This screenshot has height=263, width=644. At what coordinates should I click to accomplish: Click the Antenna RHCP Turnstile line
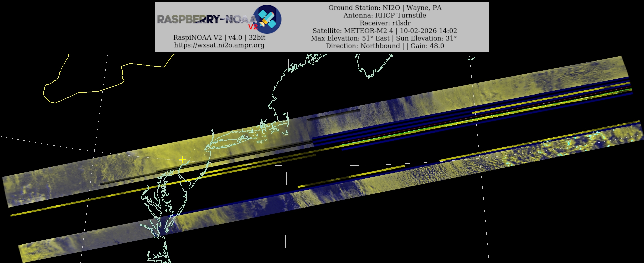click(385, 15)
